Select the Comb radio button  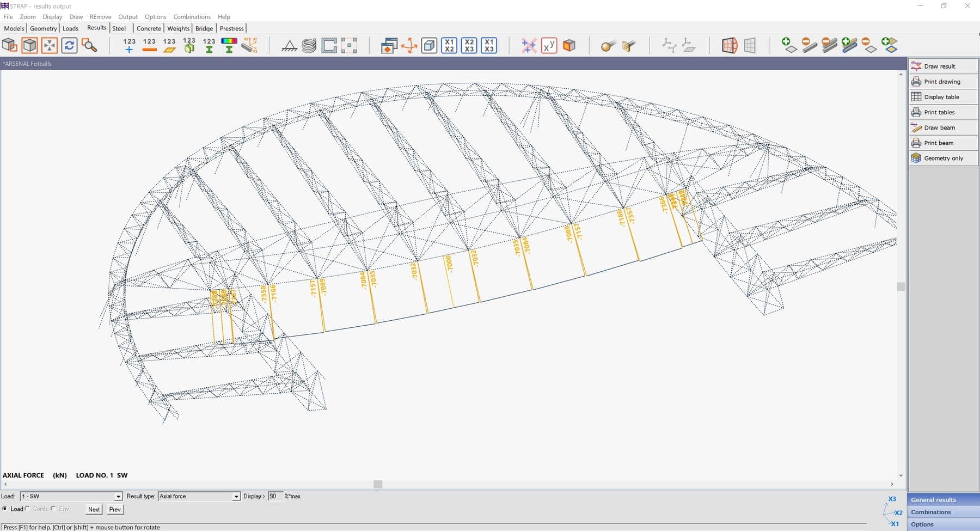[27, 509]
